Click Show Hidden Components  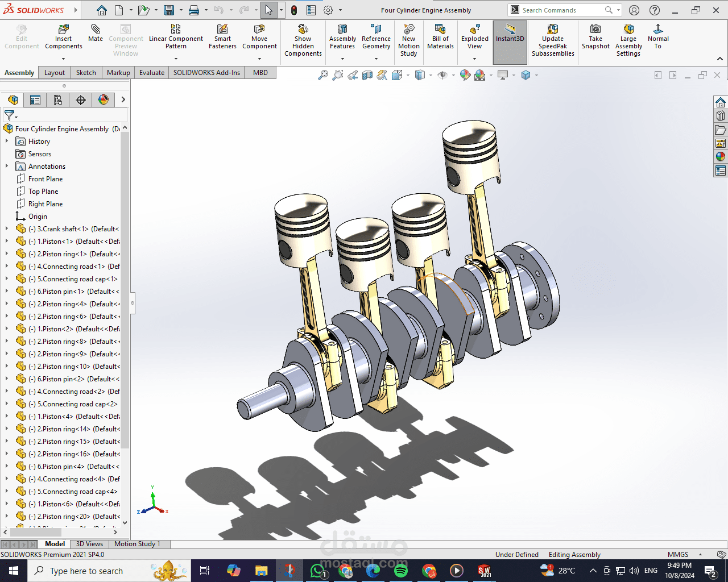tap(303, 40)
